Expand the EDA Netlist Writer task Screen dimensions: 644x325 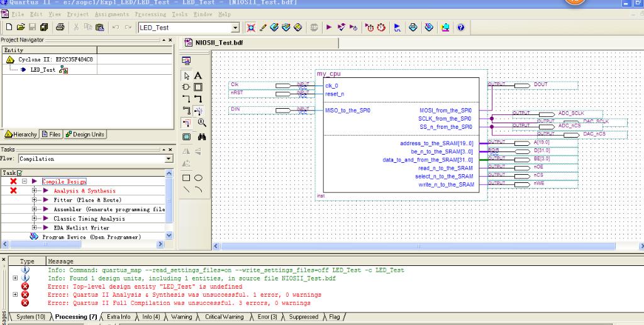coord(35,228)
